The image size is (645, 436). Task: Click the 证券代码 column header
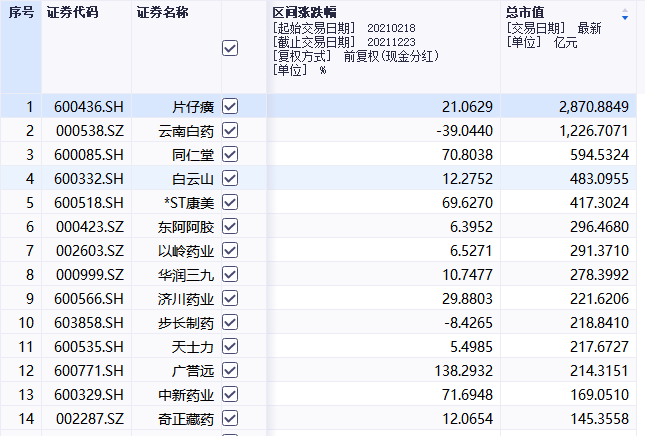(72, 12)
